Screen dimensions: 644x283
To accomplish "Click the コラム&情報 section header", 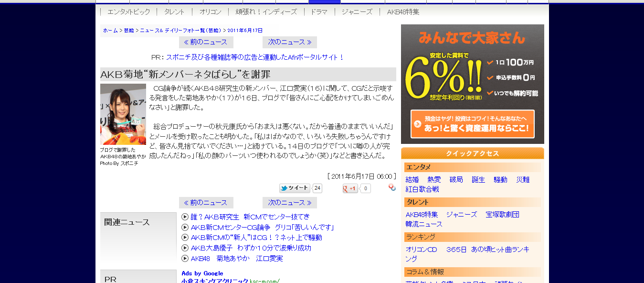I will 473,272.
